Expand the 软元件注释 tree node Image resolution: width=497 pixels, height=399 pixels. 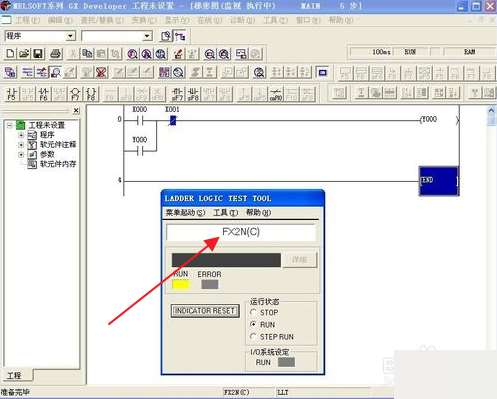tap(21, 145)
